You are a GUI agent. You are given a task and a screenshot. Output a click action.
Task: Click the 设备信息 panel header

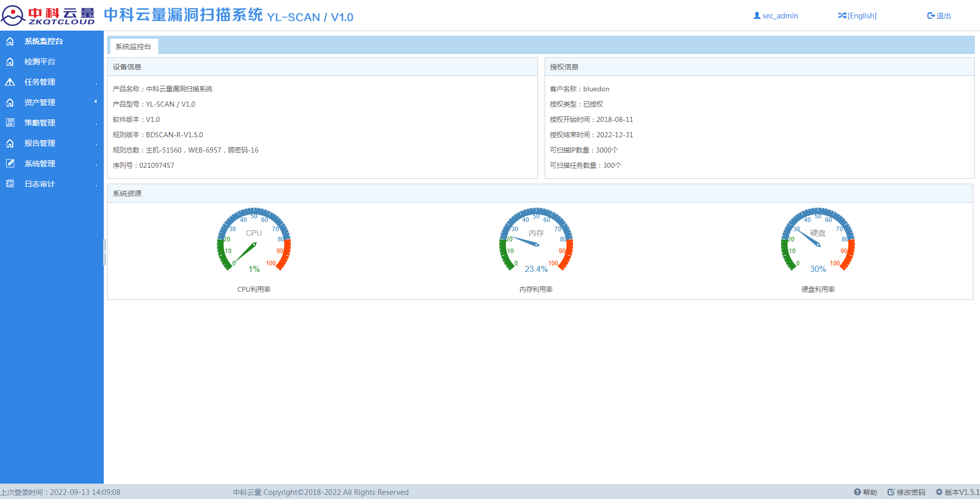pos(323,67)
